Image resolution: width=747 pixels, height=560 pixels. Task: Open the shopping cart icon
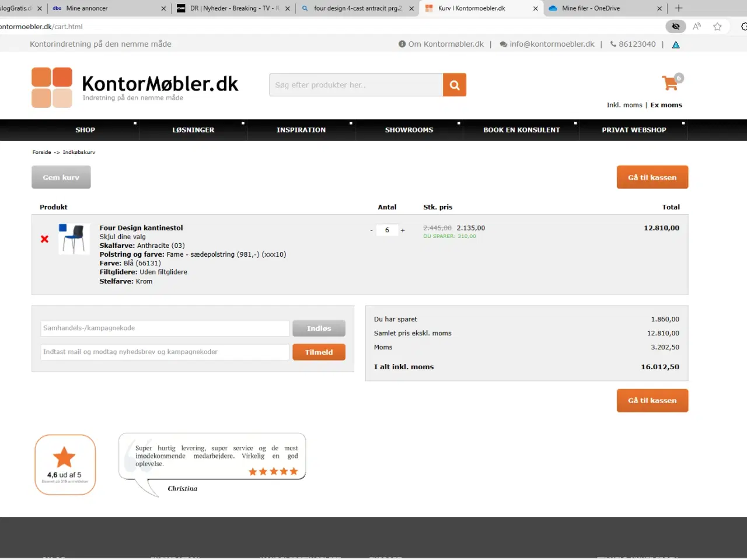pyautogui.click(x=671, y=82)
